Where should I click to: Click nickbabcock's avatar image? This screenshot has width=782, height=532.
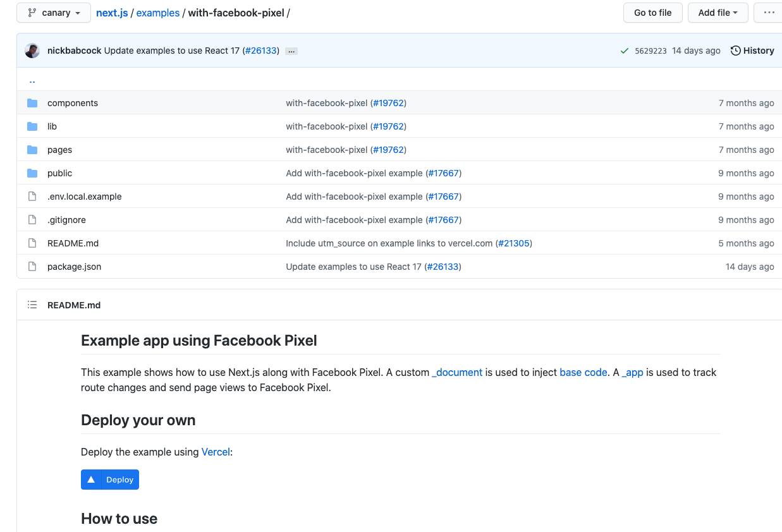pos(32,51)
